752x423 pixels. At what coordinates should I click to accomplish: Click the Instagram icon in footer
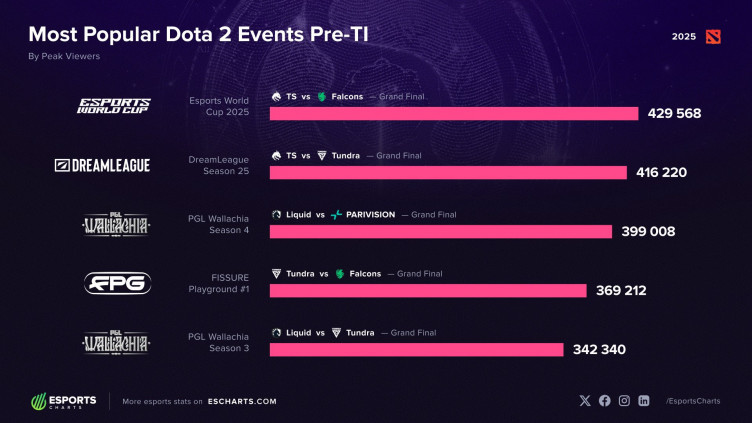[624, 400]
